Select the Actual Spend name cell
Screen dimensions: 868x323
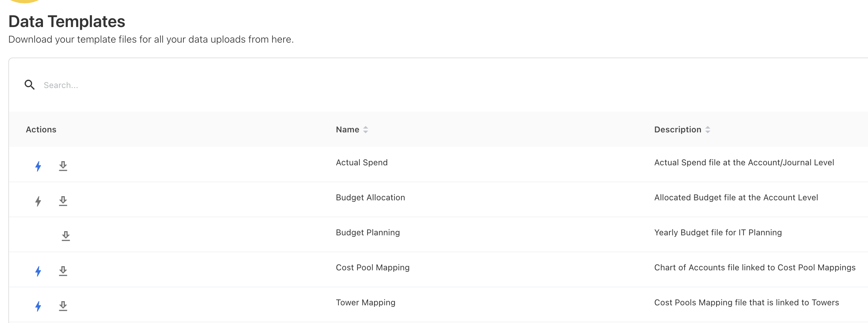pos(362,163)
